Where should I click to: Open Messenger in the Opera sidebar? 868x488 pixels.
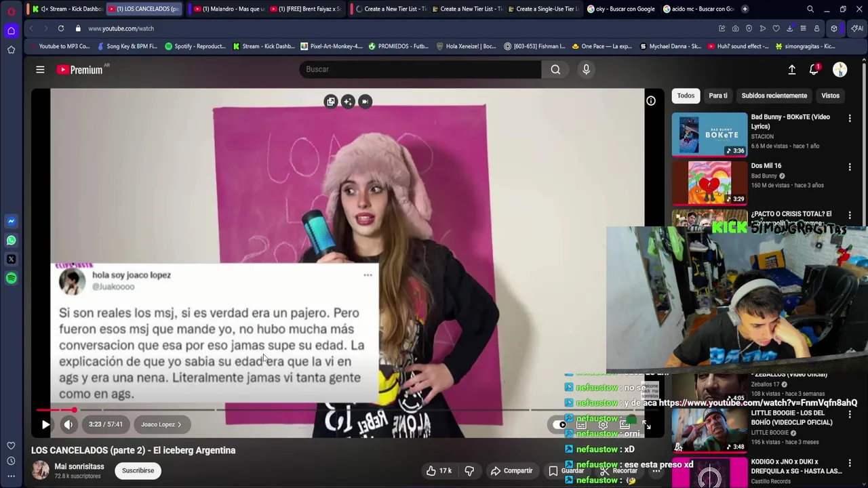[x=11, y=221]
